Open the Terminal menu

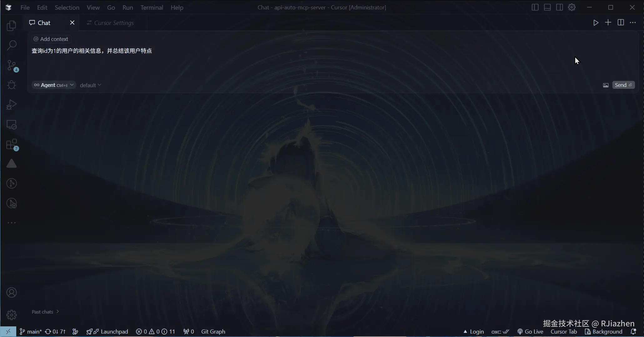(x=152, y=8)
